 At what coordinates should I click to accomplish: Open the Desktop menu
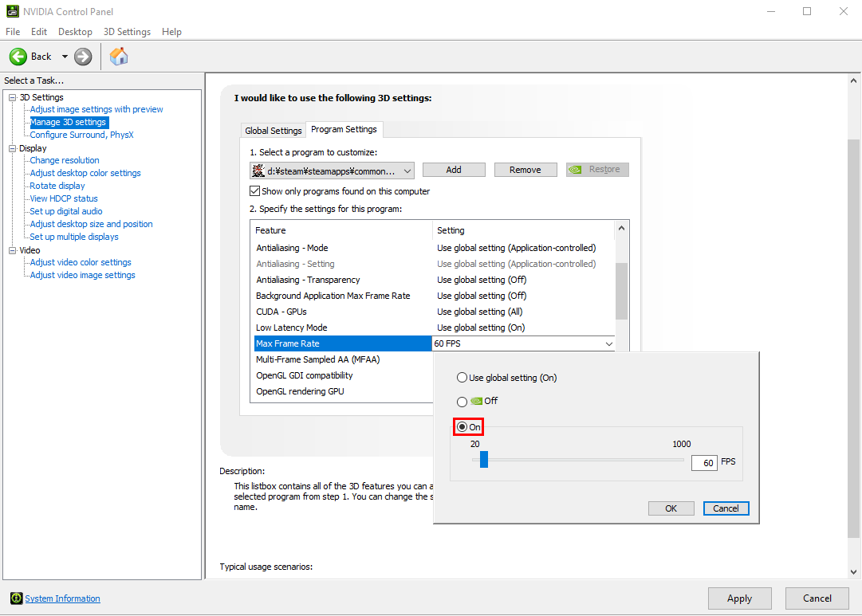point(75,32)
